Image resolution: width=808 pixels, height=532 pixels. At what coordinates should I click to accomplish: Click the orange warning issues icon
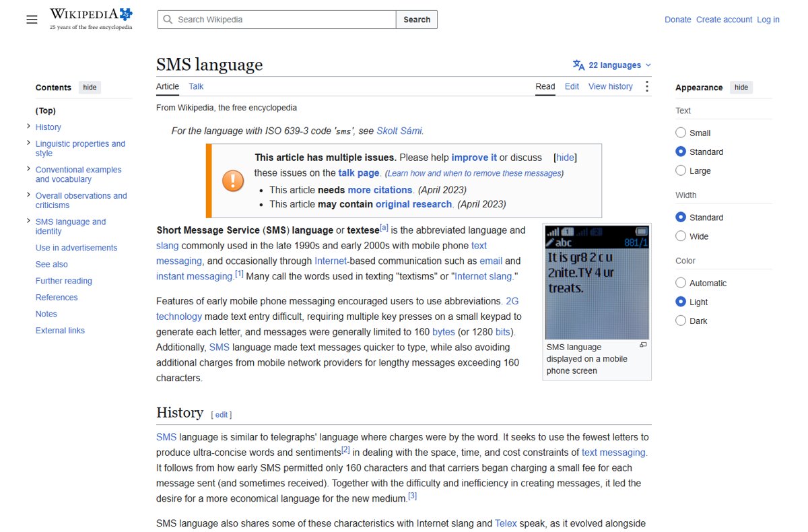233,180
